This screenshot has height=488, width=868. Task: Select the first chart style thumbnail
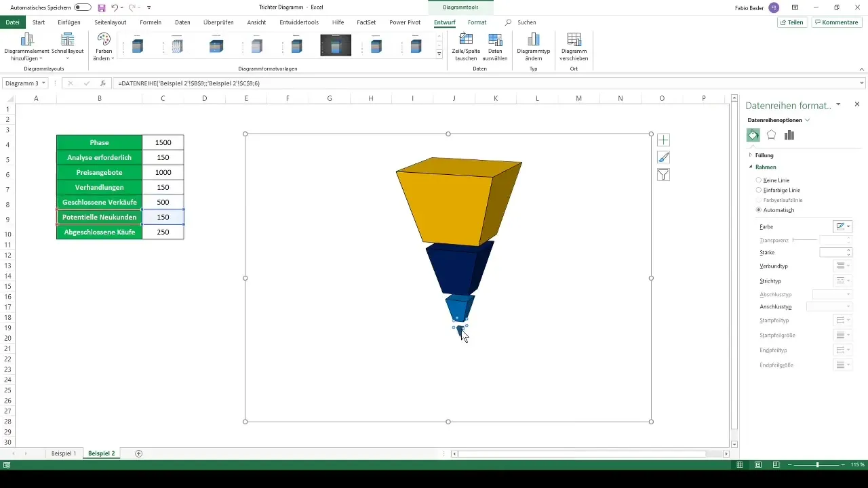click(x=138, y=45)
